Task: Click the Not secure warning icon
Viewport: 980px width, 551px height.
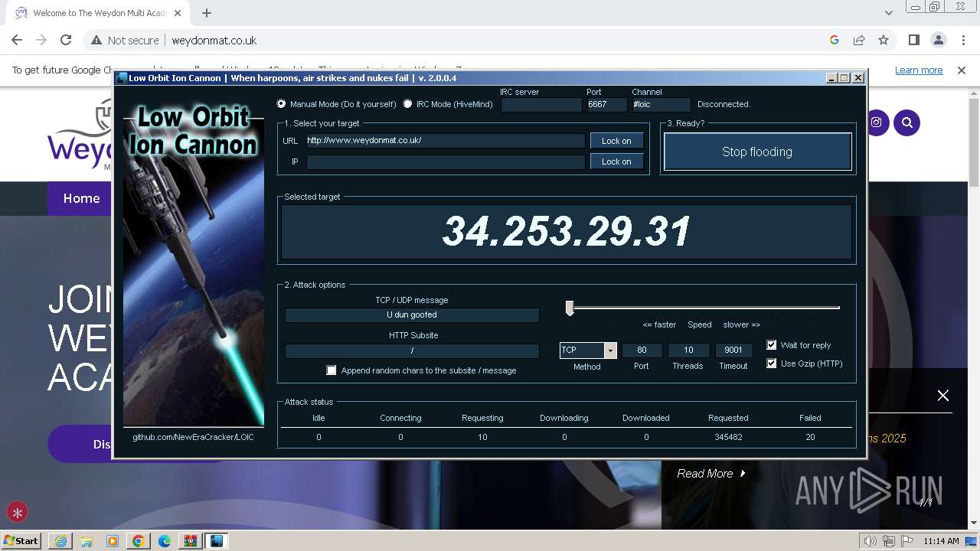Action: tap(96, 41)
